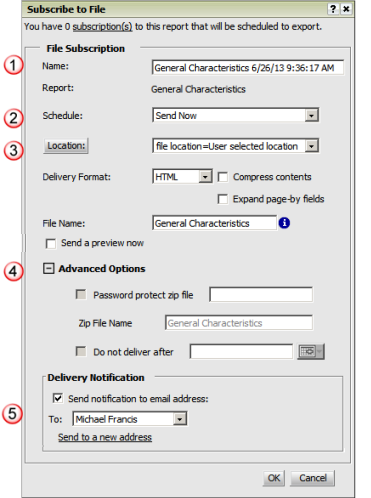Click the Subscribe to File title text
This screenshot has width=371, height=498.
66,9
